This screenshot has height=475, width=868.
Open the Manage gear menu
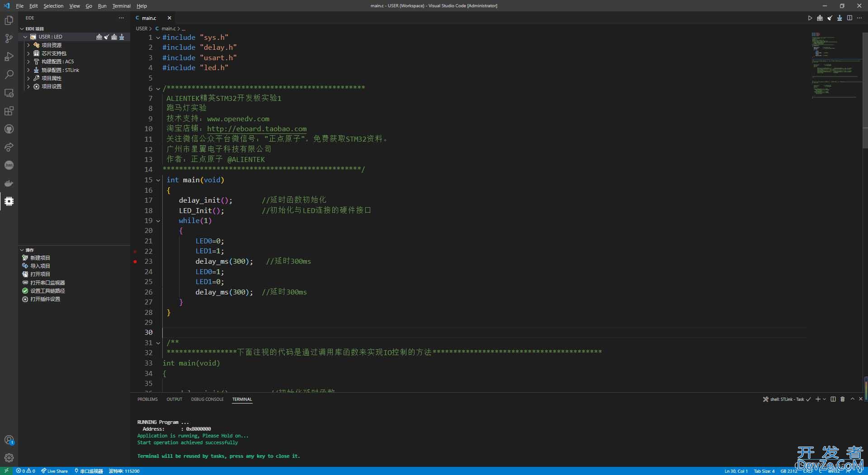tap(9, 458)
